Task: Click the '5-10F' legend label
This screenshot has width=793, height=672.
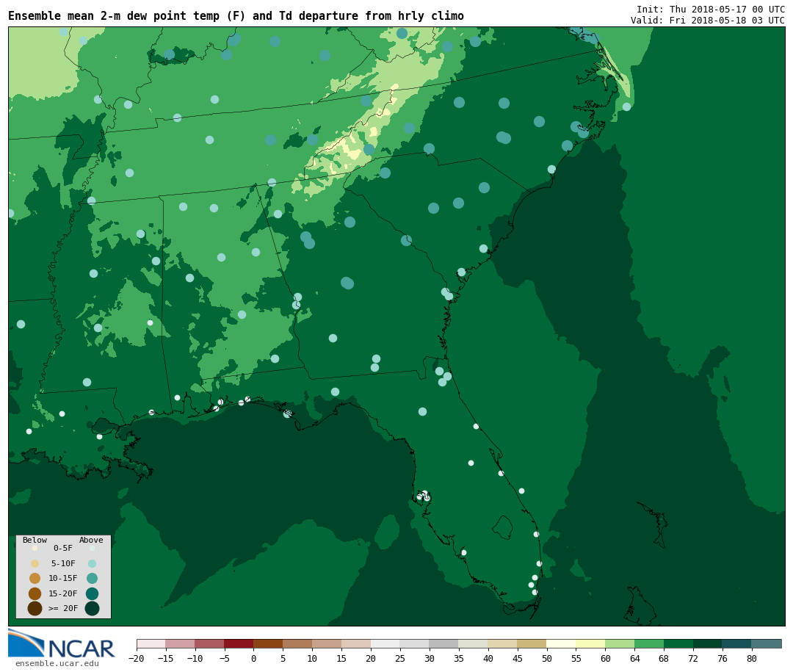Action: point(63,563)
